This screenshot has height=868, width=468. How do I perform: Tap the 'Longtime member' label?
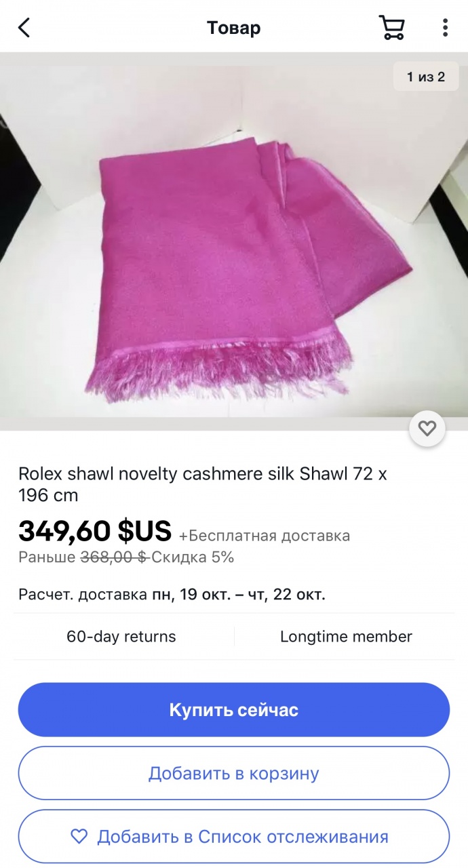click(x=346, y=637)
